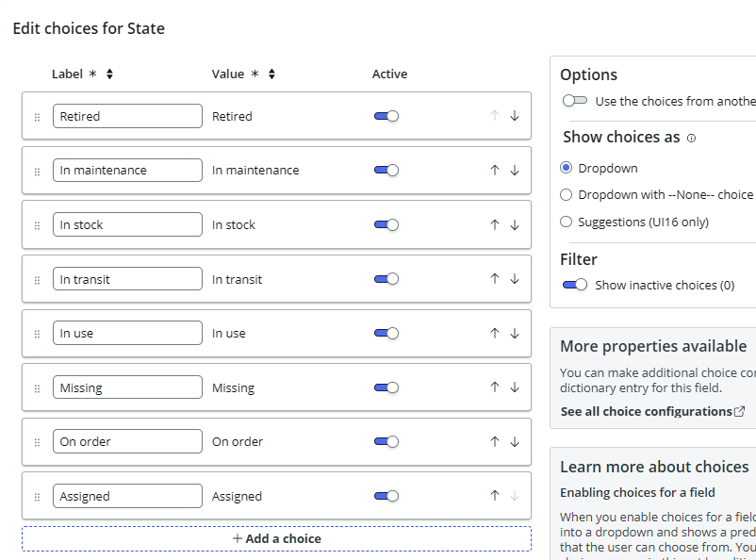The height and width of the screenshot is (560, 756).
Task: Toggle Active switch for Retired choice
Action: pyautogui.click(x=386, y=116)
